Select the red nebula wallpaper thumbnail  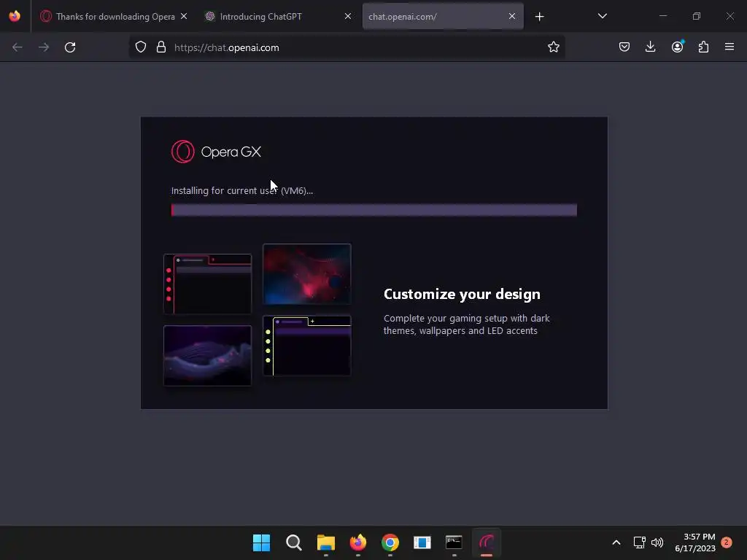[x=307, y=274]
